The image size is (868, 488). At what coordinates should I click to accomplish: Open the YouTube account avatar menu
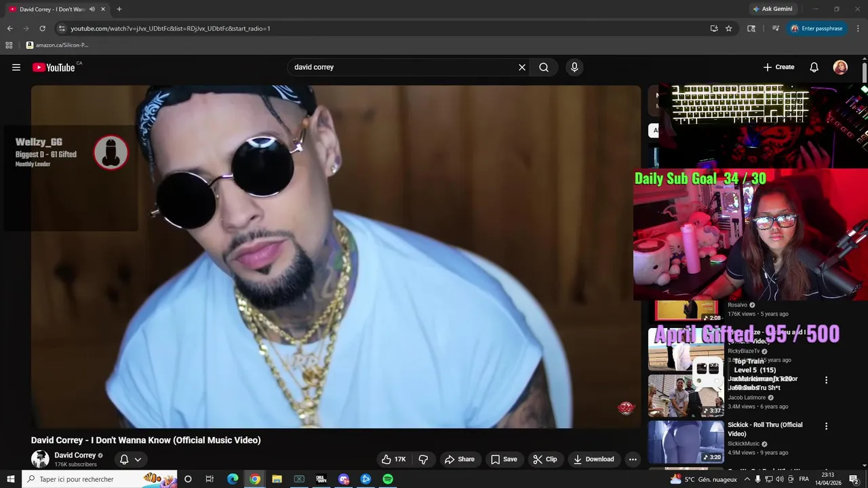(840, 67)
